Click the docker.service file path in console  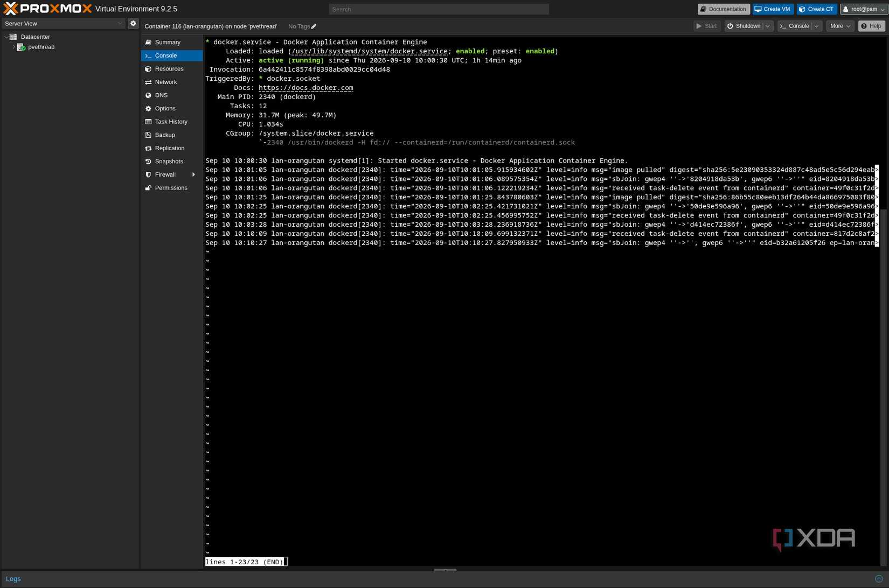(x=370, y=51)
